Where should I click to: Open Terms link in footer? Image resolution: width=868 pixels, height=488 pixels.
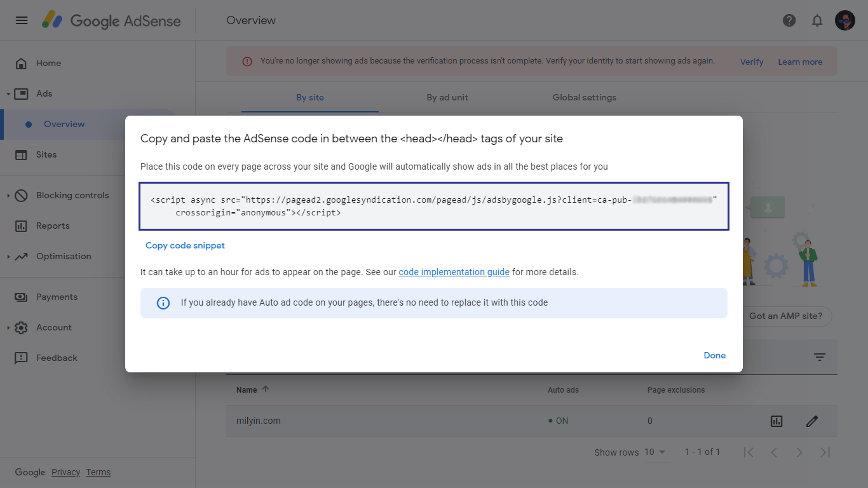[x=98, y=472]
